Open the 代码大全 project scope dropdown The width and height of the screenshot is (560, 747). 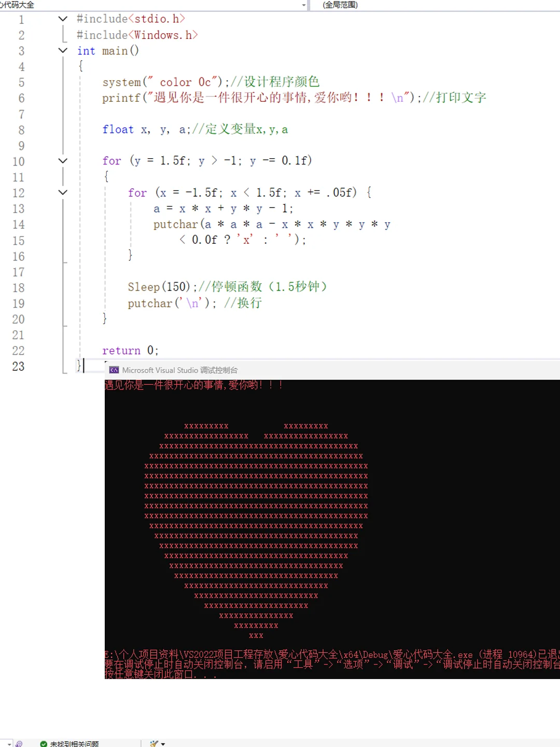coord(304,5)
